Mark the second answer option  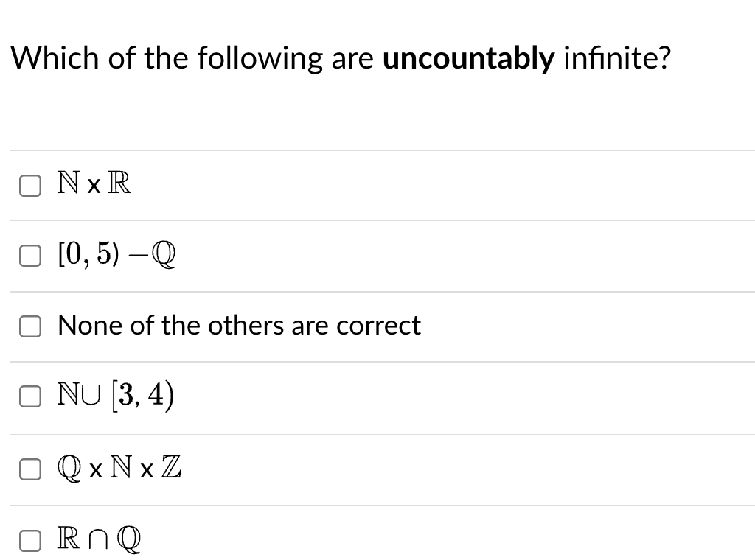[29, 255]
